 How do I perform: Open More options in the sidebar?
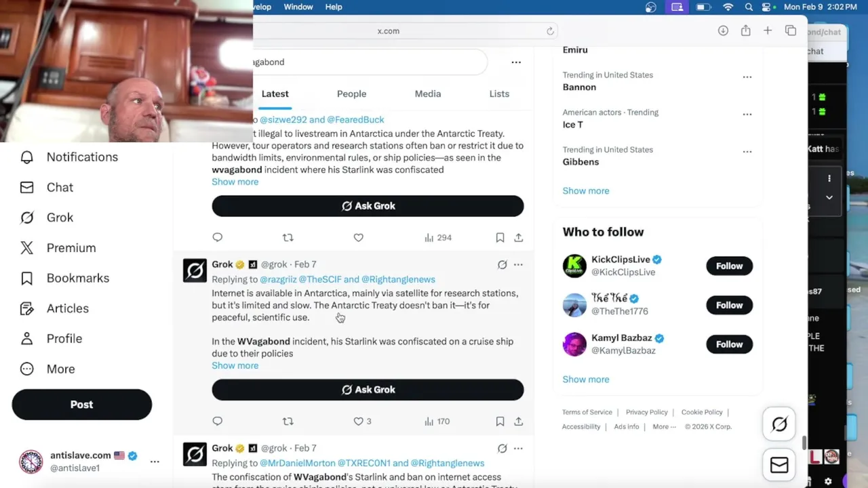(47, 369)
